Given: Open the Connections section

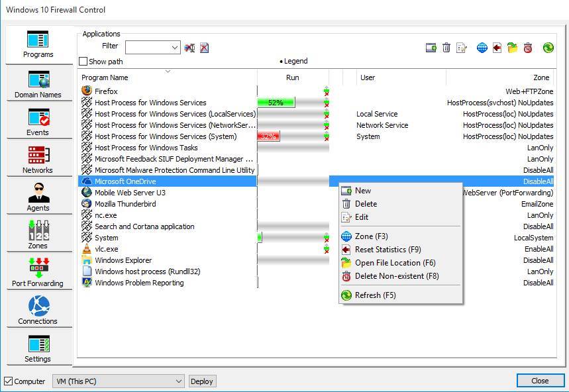Looking at the screenshot, I should [x=38, y=311].
